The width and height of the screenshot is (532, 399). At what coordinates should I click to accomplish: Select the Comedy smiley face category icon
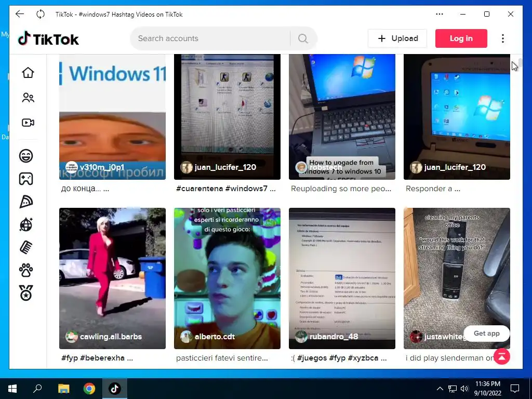tap(26, 156)
